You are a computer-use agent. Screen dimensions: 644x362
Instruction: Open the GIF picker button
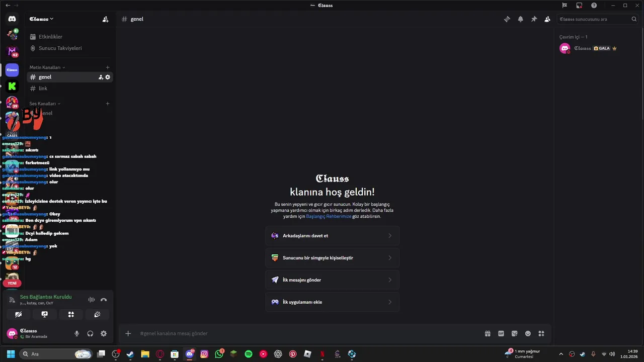tap(501, 333)
